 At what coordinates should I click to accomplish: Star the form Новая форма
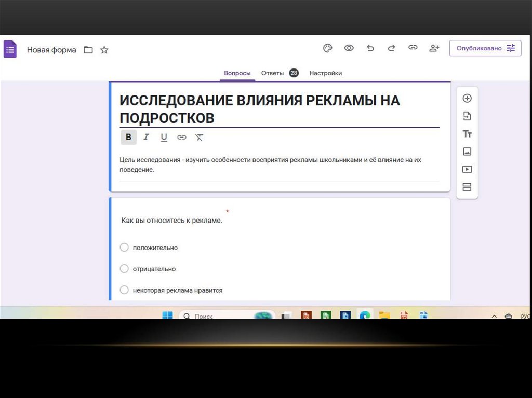coord(104,50)
